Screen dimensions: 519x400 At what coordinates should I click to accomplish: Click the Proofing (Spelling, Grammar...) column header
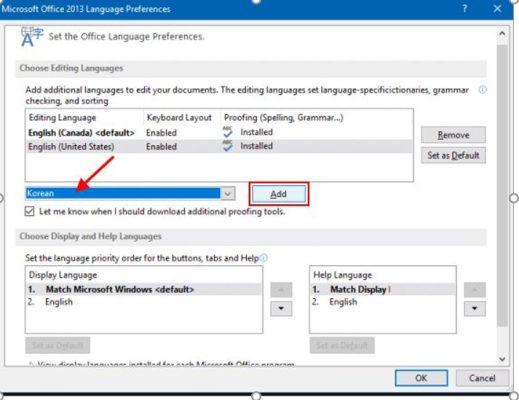tap(284, 118)
